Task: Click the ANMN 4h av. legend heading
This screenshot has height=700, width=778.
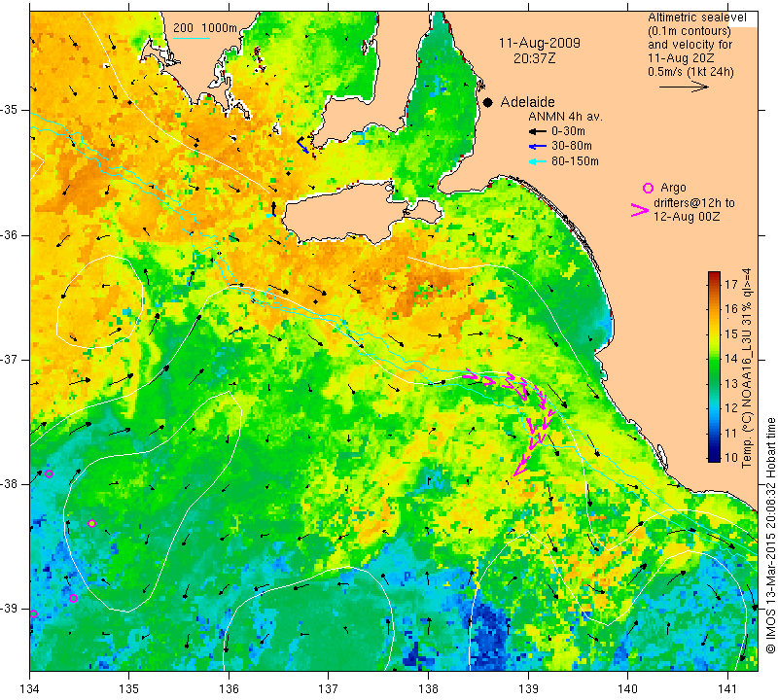Action: coord(565,117)
